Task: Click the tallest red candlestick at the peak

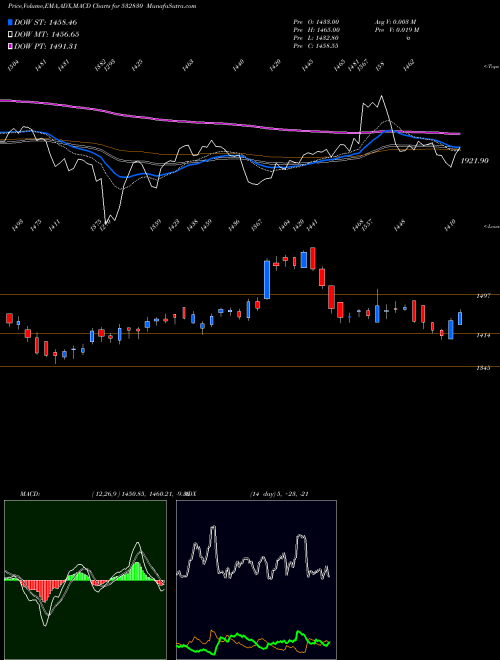Action: (313, 258)
